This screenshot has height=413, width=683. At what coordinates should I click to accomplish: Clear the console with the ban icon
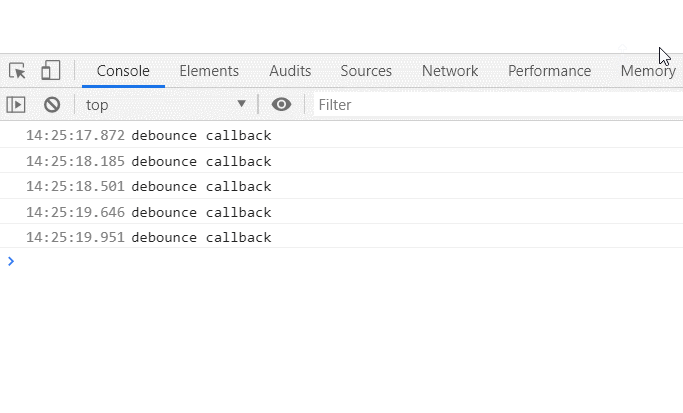52,104
